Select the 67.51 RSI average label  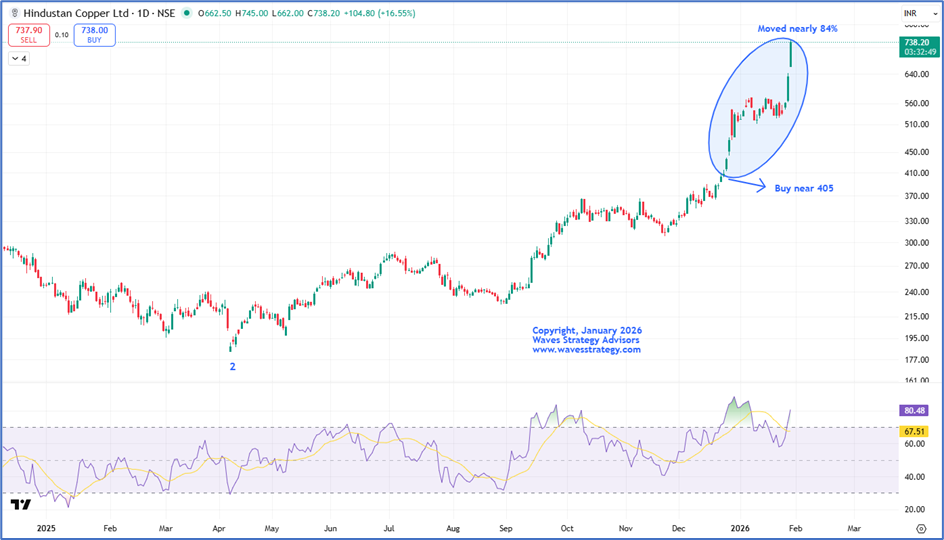[914, 431]
